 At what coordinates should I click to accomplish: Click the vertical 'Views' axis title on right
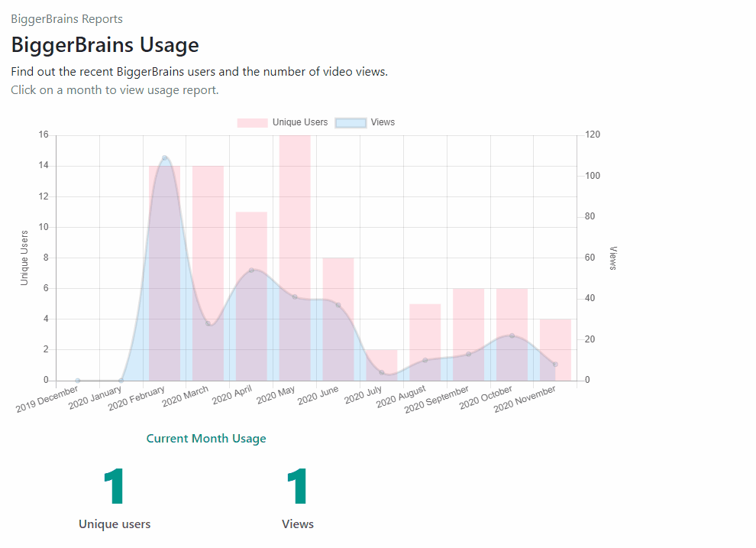(x=612, y=258)
